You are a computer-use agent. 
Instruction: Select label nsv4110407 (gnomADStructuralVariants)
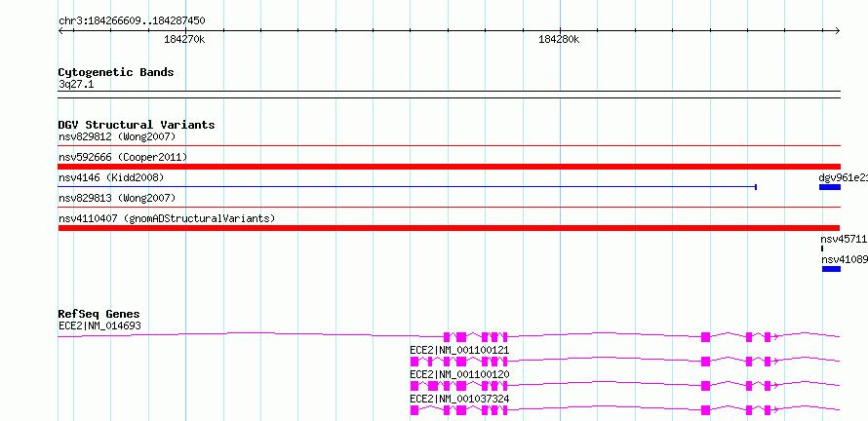point(167,218)
